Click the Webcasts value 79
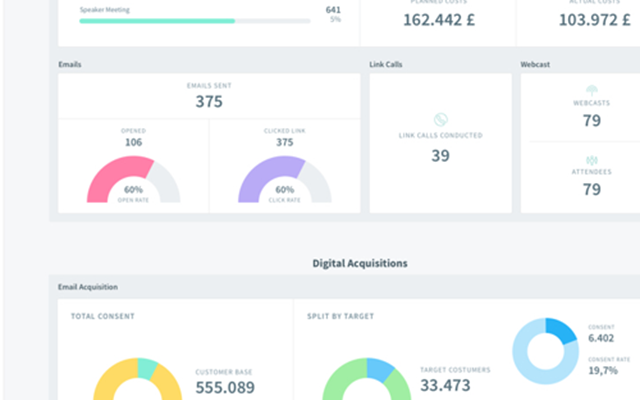 pos(591,120)
